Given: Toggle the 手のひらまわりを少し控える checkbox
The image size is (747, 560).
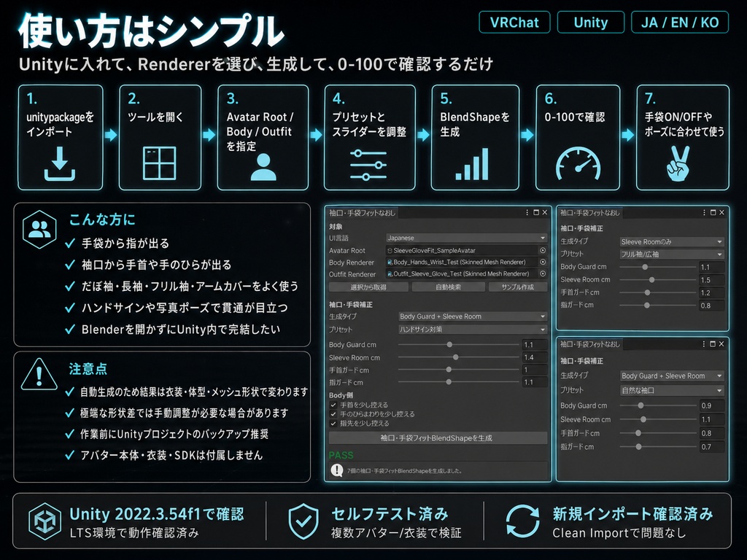Looking at the screenshot, I should pos(333,414).
